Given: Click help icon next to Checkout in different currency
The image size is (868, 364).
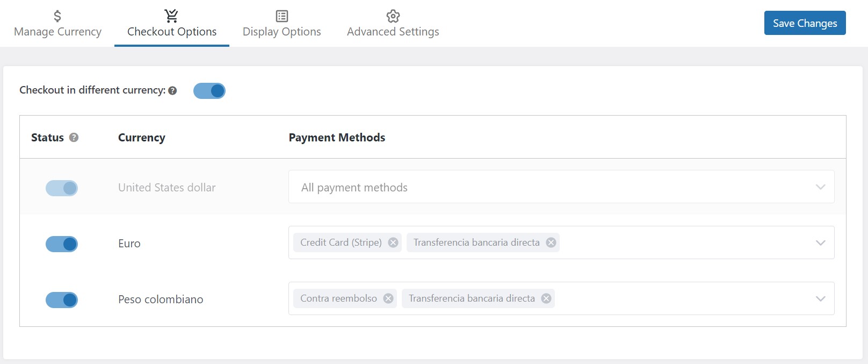Looking at the screenshot, I should point(172,90).
